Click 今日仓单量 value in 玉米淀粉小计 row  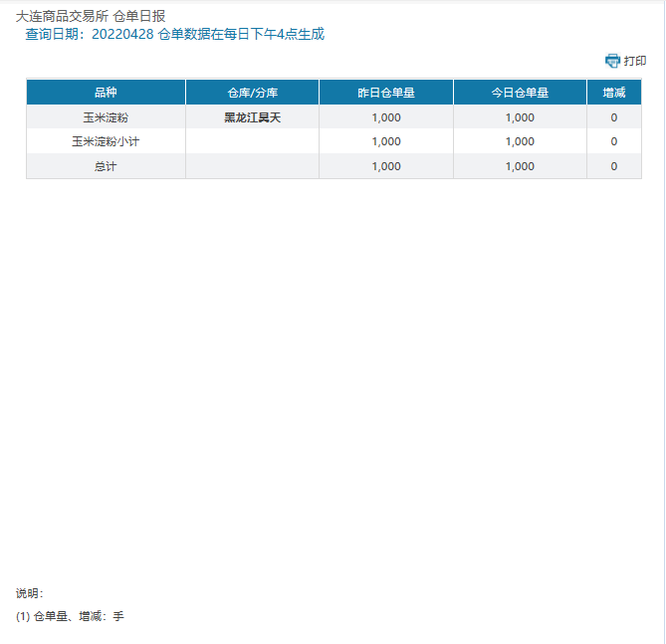click(x=520, y=141)
